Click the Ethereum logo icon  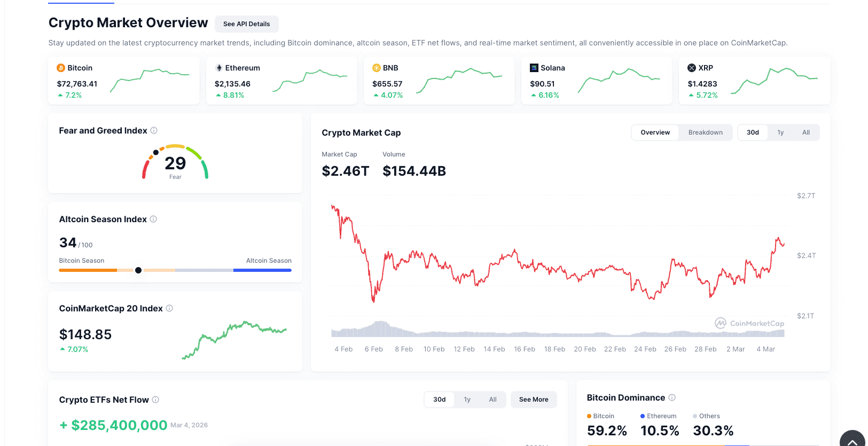tap(218, 68)
